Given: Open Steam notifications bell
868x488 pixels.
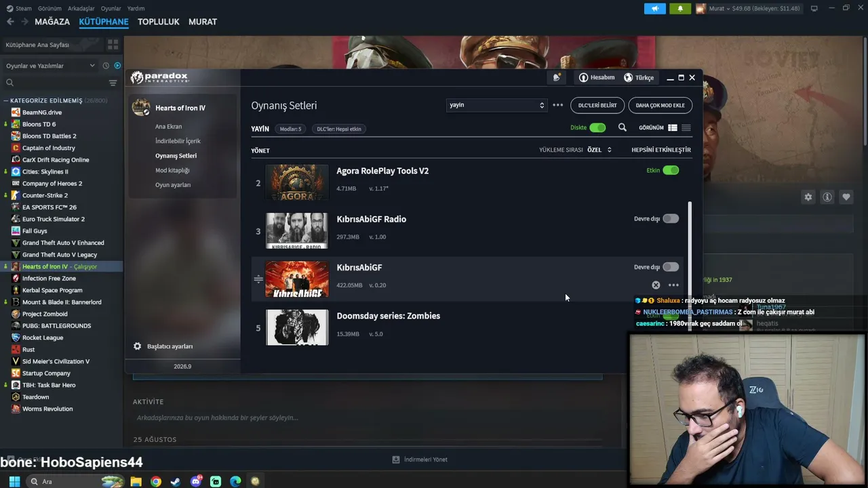Looking at the screenshot, I should tap(680, 9).
